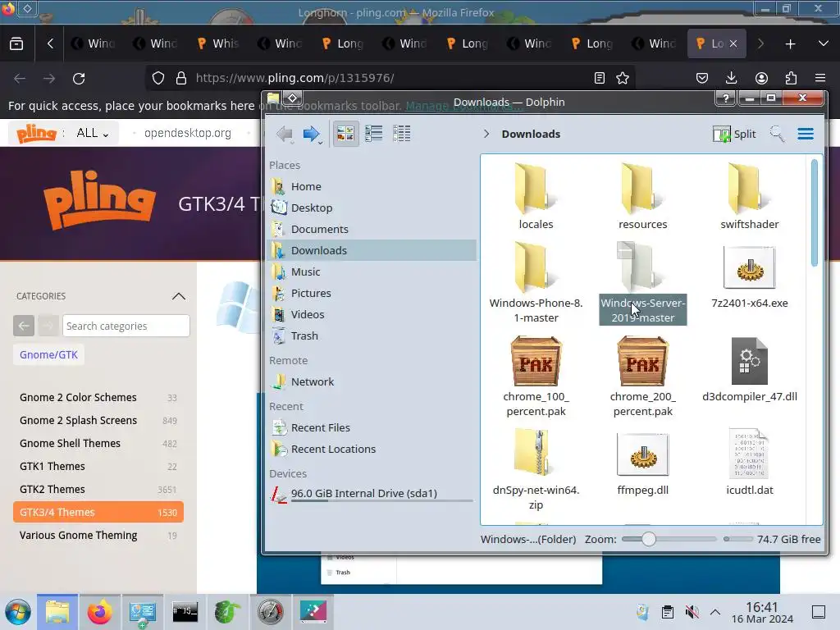
Task: Open Gnome/GTK category link
Action: 48,354
